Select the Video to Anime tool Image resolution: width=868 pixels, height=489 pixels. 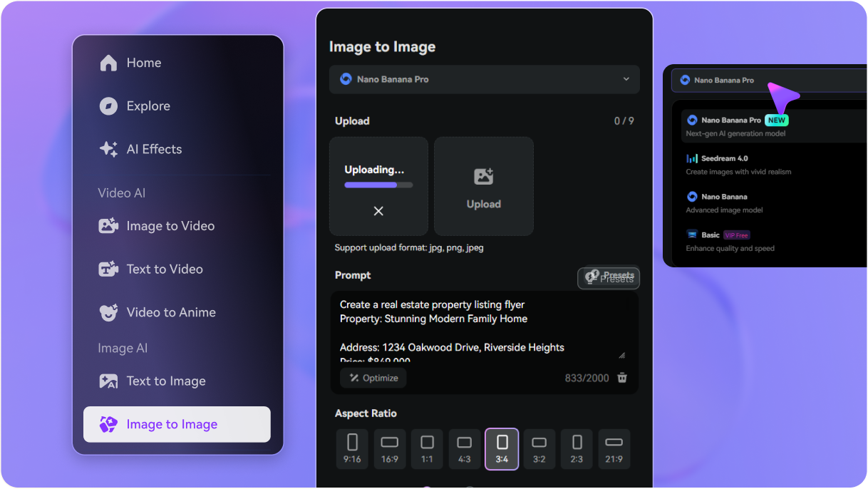(170, 312)
